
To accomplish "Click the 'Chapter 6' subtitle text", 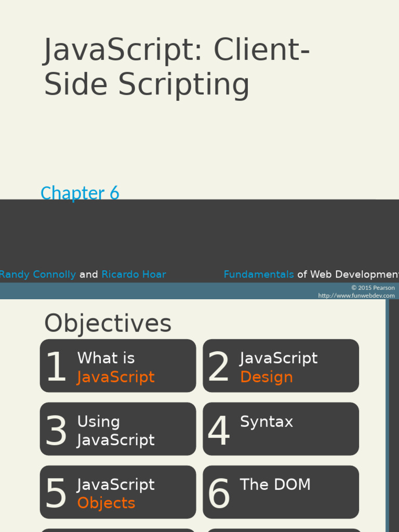I will pyautogui.click(x=80, y=193).
